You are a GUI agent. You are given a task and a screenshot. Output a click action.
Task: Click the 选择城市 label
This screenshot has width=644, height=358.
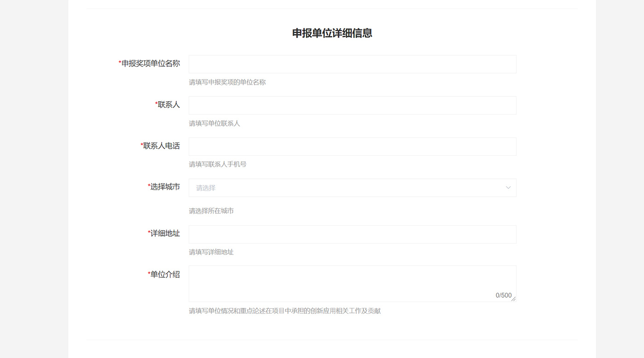[165, 187]
